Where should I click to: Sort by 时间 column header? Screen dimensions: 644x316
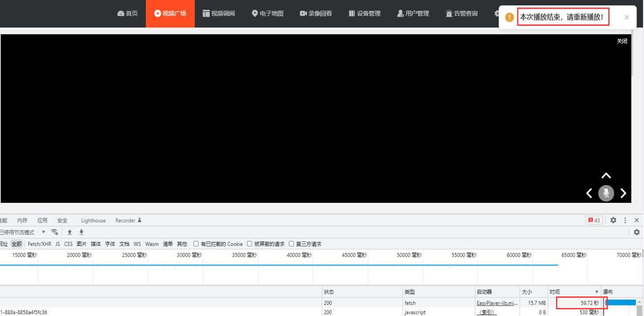coord(574,292)
